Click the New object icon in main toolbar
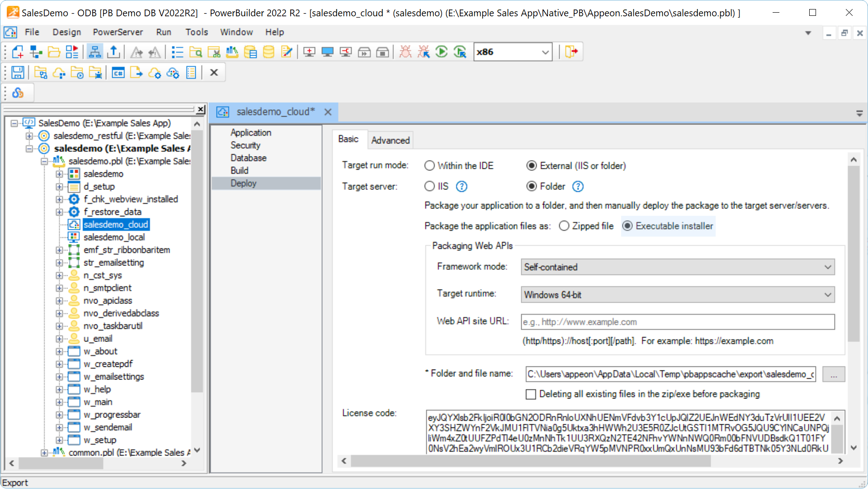The image size is (868, 489). pos(18,52)
